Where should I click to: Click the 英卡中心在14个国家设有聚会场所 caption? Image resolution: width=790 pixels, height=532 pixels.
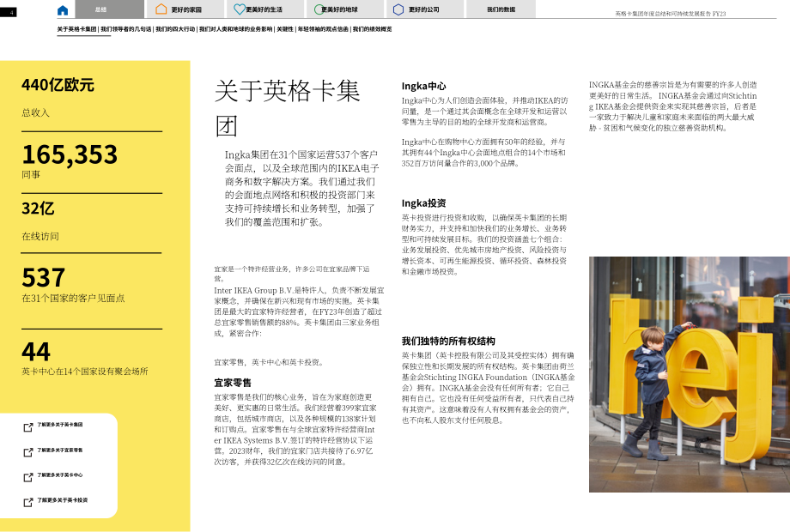[x=85, y=371]
